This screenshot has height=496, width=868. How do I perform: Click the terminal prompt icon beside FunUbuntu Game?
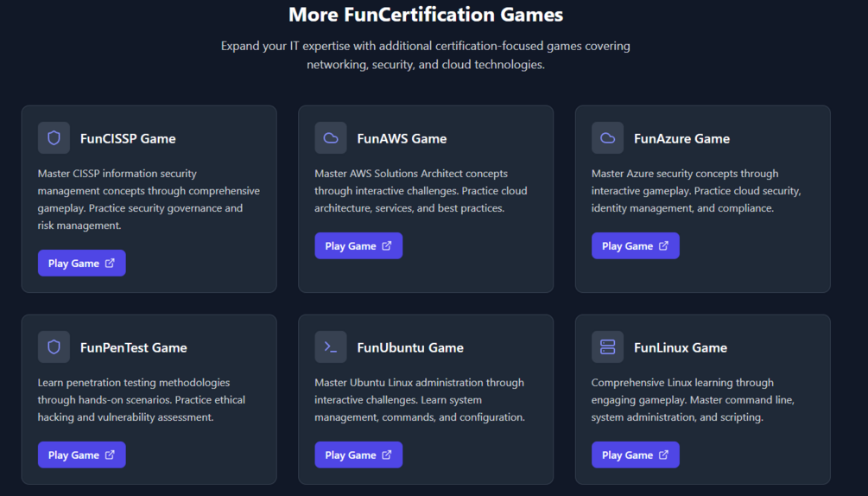331,347
